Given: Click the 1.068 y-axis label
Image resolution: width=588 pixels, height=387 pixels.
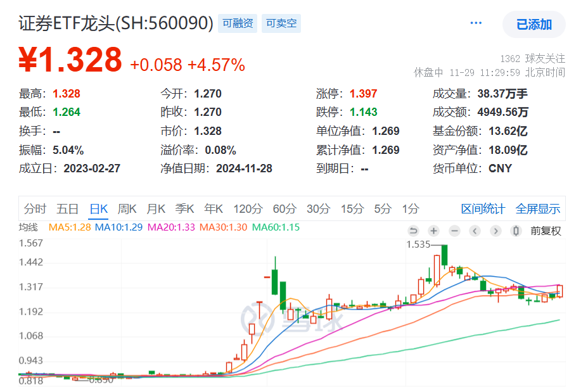Looking at the screenshot, I should (31, 336).
